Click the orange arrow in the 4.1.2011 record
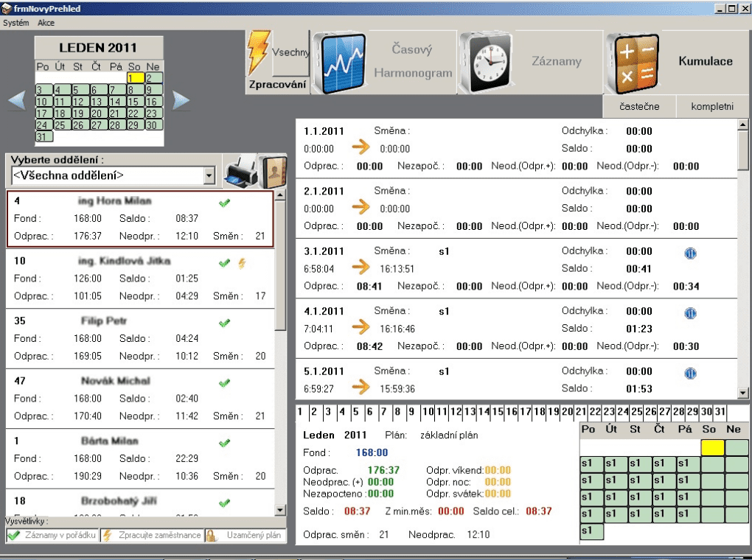752x560 pixels. click(x=361, y=326)
